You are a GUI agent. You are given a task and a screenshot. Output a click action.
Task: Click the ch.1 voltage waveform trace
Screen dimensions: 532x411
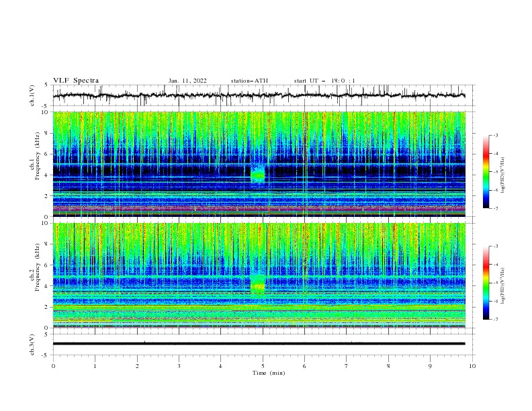pyautogui.click(x=259, y=95)
